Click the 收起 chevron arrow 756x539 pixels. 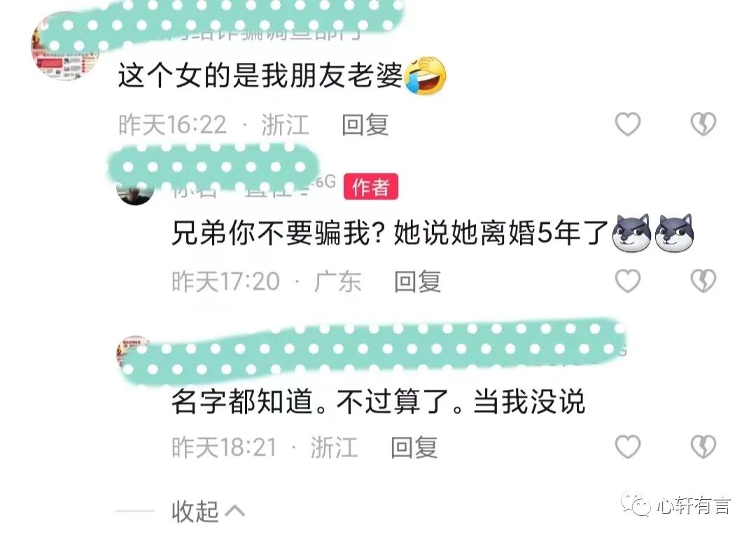(234, 511)
